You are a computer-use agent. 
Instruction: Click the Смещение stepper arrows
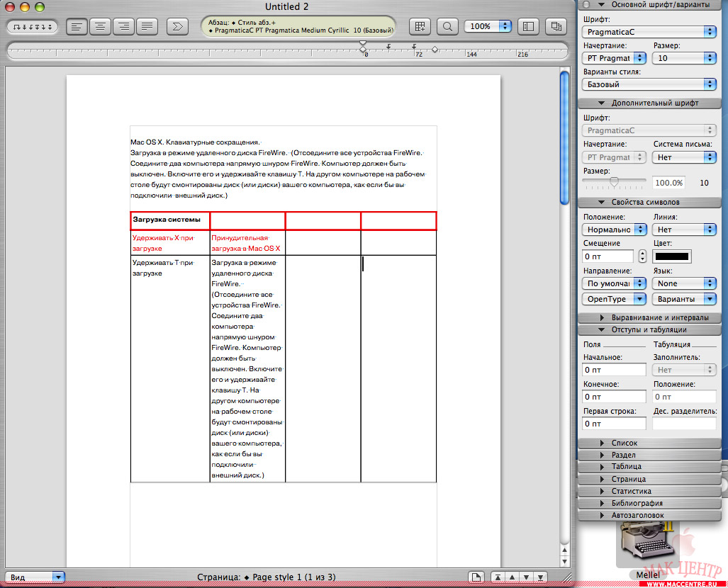pyautogui.click(x=642, y=256)
